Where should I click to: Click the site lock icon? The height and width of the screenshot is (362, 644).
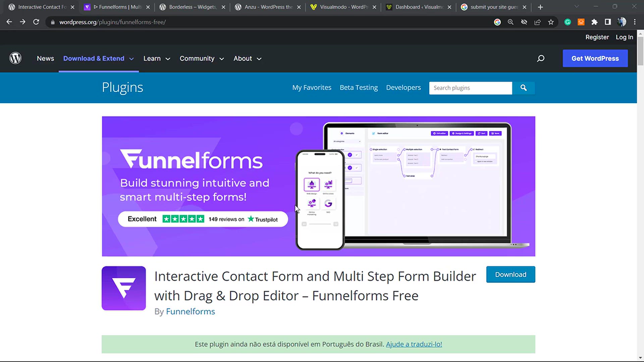tap(53, 22)
